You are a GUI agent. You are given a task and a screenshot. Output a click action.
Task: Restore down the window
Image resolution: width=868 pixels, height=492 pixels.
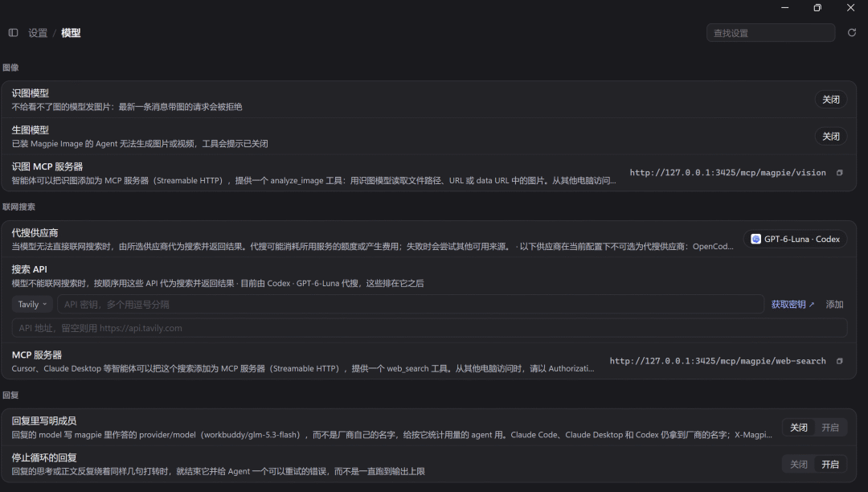pyautogui.click(x=817, y=8)
